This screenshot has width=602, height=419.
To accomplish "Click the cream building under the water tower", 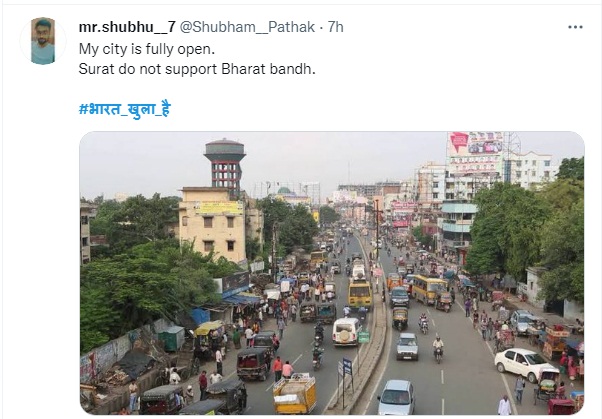I will coord(213,225).
